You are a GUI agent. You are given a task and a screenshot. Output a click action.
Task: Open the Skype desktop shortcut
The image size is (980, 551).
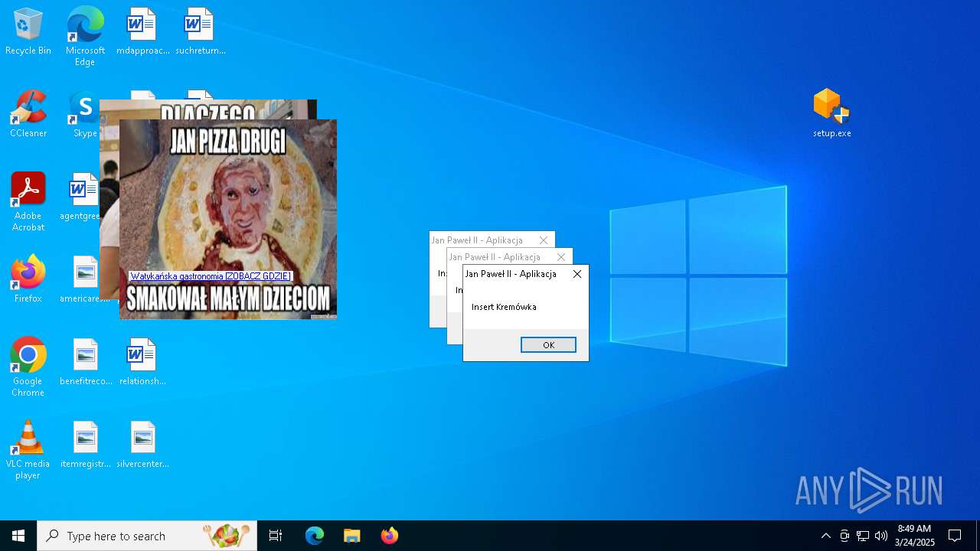pos(84,115)
